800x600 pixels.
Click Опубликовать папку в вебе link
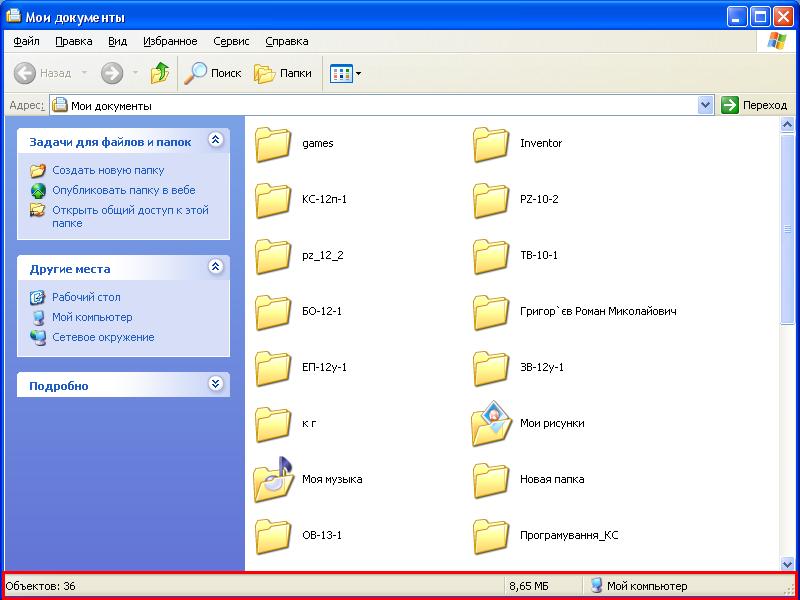click(123, 190)
